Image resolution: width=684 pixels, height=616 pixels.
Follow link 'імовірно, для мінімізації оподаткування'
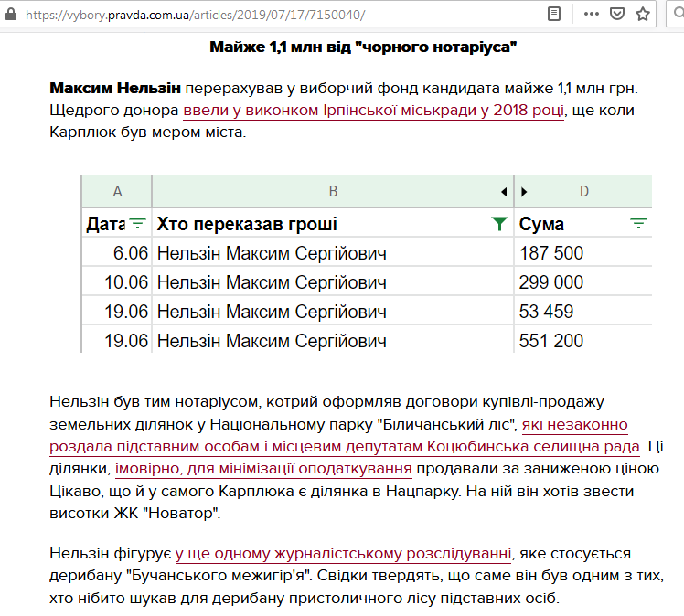263,470
